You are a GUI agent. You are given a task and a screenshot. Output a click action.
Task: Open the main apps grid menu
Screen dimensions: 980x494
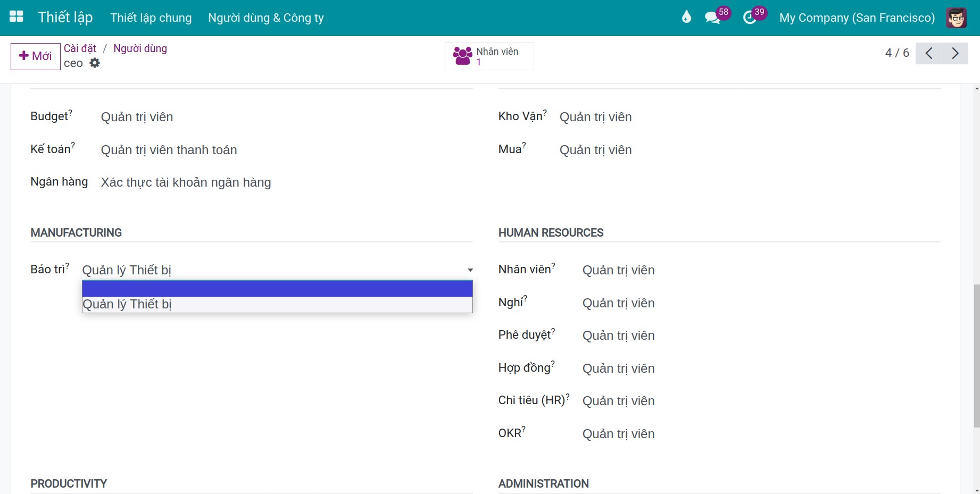16,17
